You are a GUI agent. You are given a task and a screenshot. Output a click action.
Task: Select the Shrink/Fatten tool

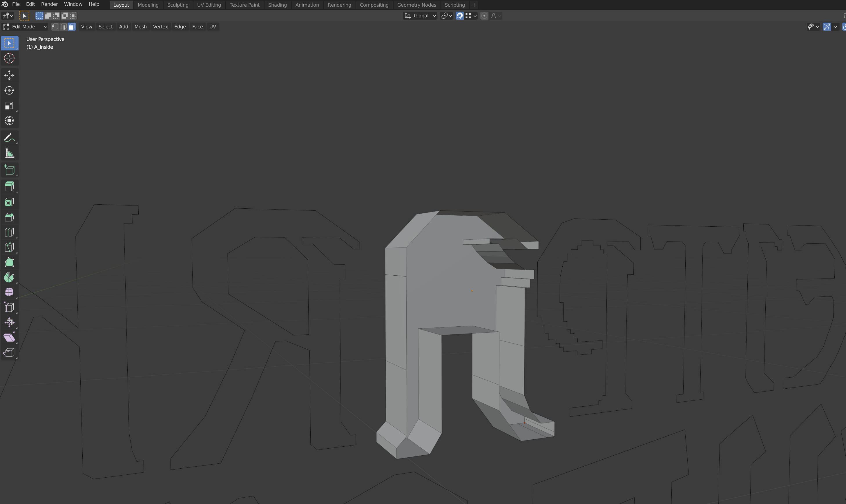[x=10, y=322]
